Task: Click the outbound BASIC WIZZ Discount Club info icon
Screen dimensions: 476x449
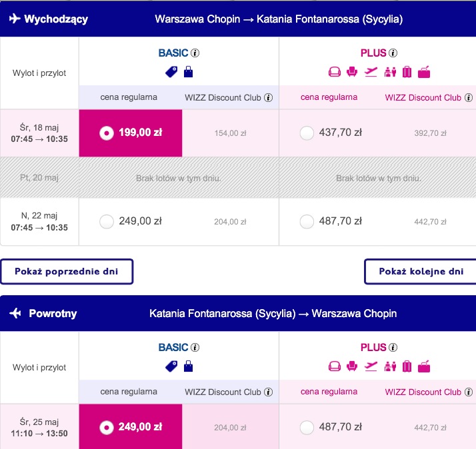Action: (269, 98)
